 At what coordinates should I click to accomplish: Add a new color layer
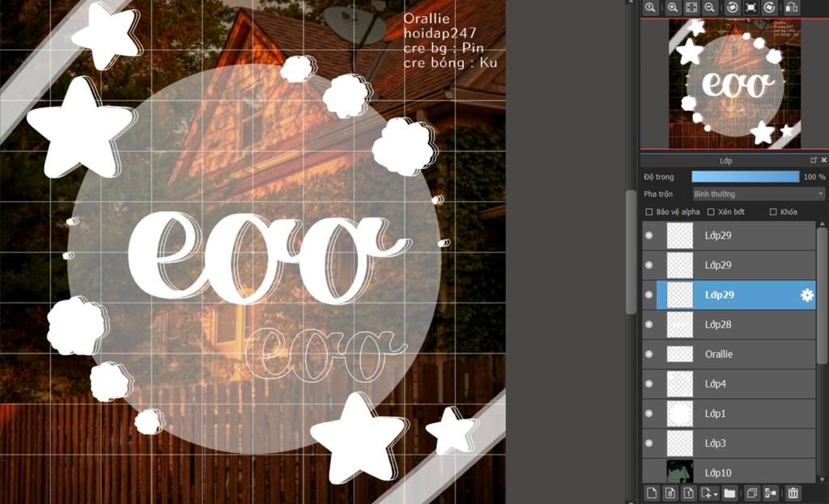point(652,493)
